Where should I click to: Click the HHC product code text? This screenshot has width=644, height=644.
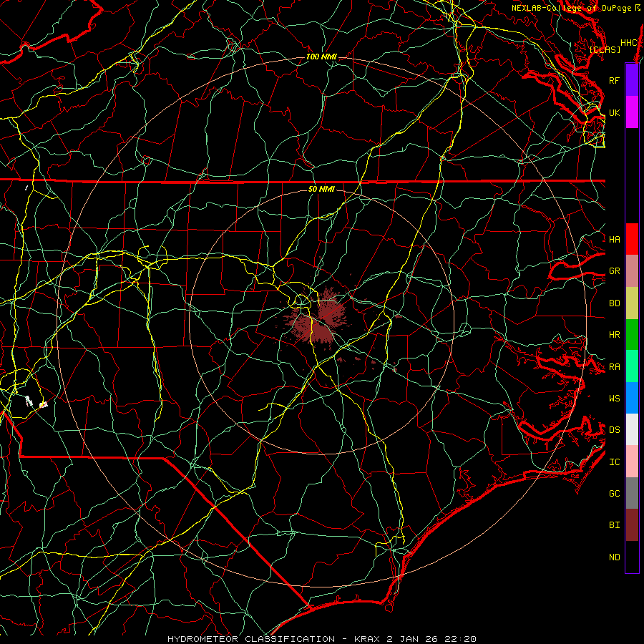point(628,43)
